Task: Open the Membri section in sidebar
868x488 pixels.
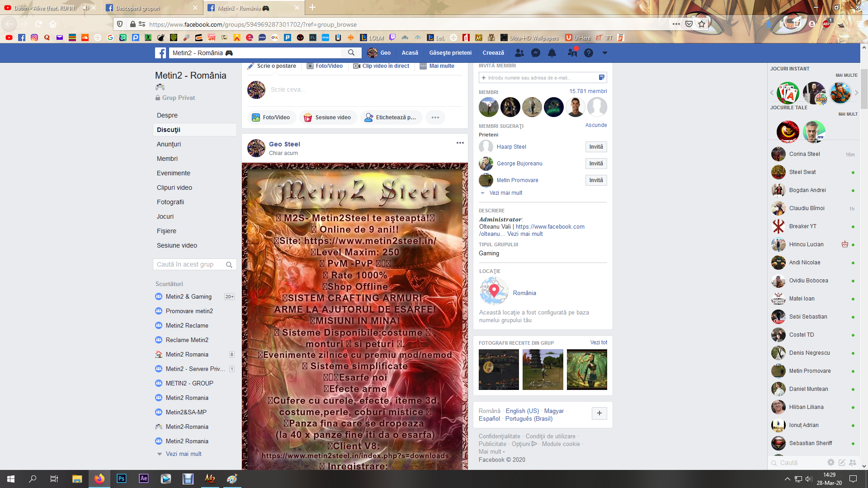Action: (167, 159)
